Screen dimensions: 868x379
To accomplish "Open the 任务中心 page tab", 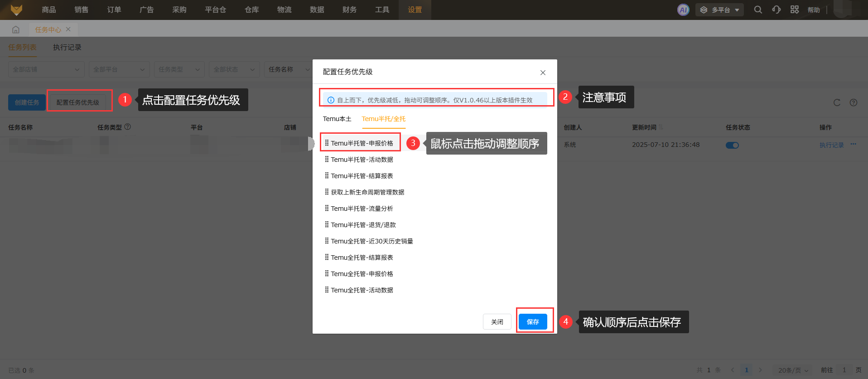I will click(x=48, y=29).
